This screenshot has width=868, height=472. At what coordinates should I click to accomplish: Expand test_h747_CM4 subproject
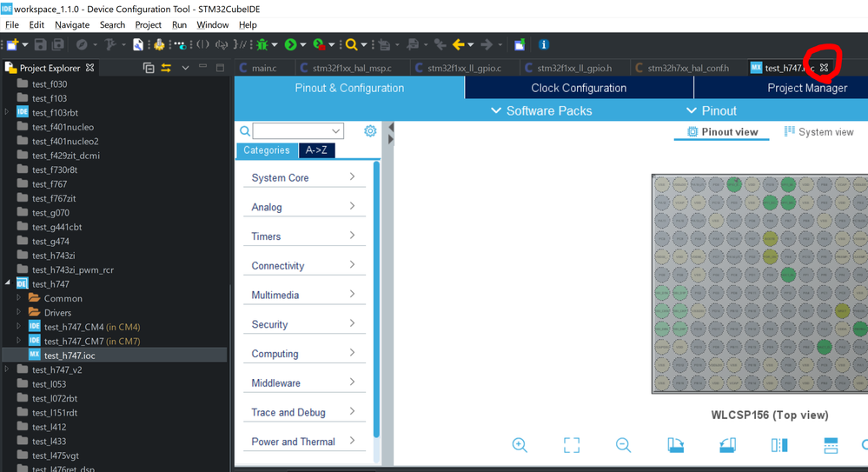(19, 326)
